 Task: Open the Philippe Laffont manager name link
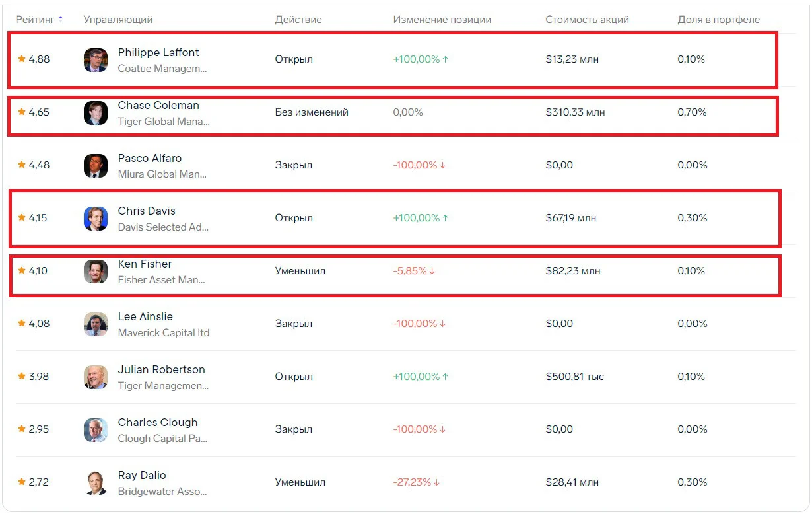[158, 52]
